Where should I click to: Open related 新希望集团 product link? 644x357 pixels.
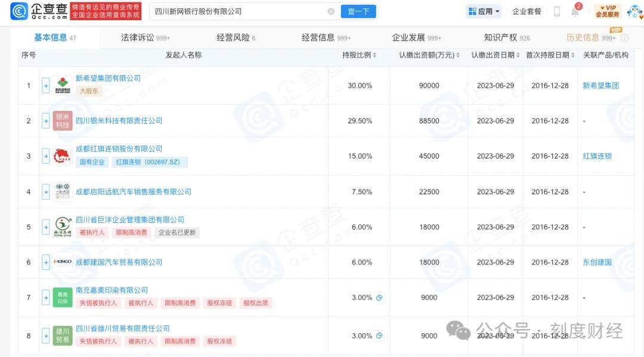point(600,85)
